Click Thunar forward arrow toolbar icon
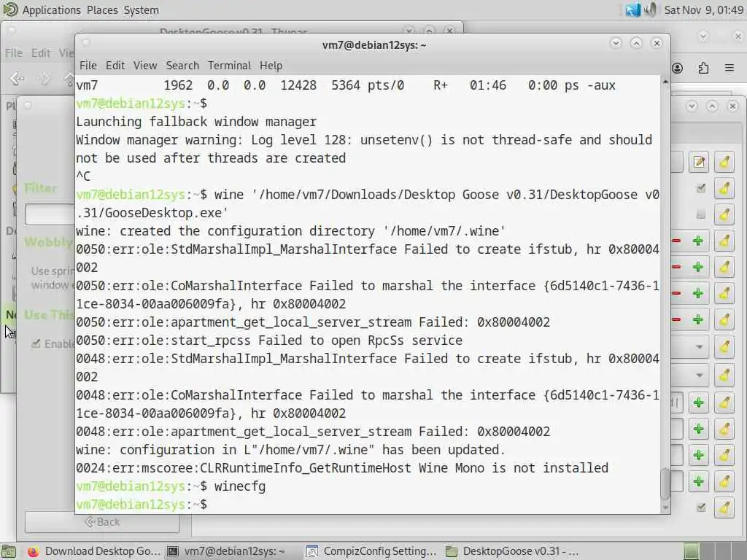The width and height of the screenshot is (747, 560). click(x=44, y=78)
